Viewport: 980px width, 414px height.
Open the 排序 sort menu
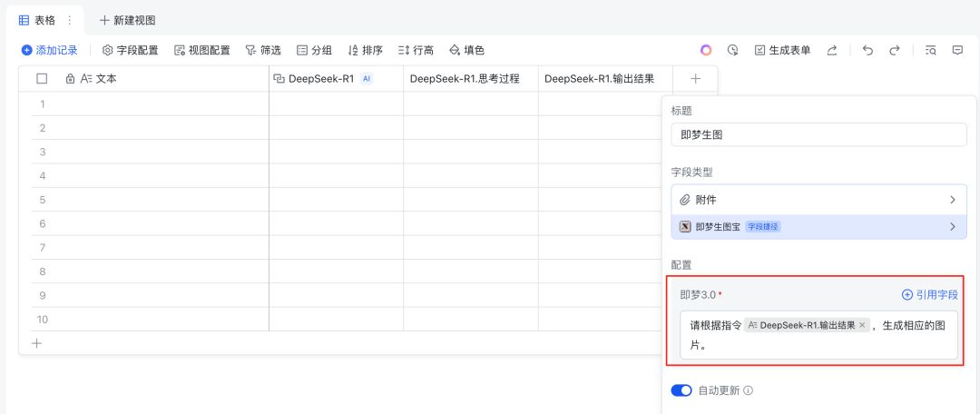tap(365, 50)
